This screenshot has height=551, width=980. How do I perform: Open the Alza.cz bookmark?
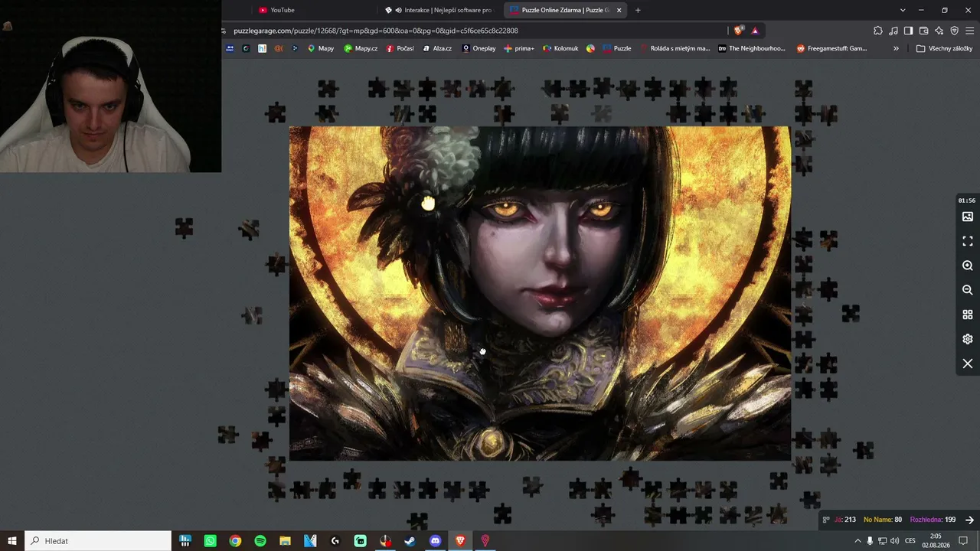click(436, 48)
